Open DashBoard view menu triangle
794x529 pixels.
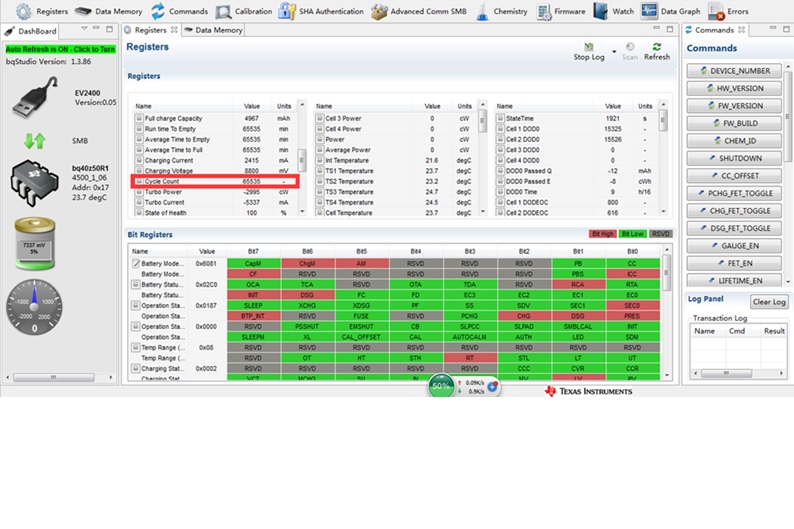[84, 28]
